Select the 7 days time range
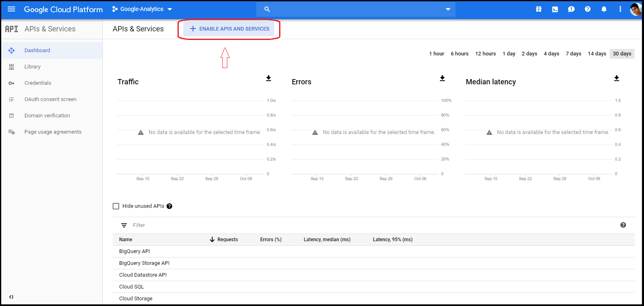Image resolution: width=644 pixels, height=306 pixels. tap(573, 54)
